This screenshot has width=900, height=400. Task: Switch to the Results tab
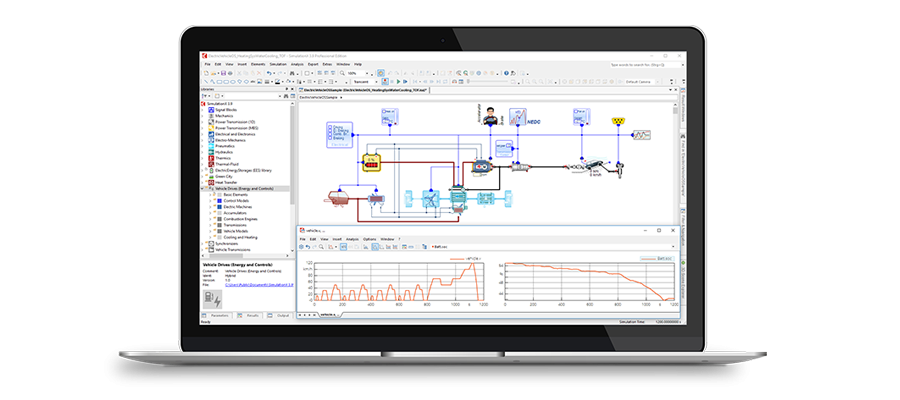(249, 315)
